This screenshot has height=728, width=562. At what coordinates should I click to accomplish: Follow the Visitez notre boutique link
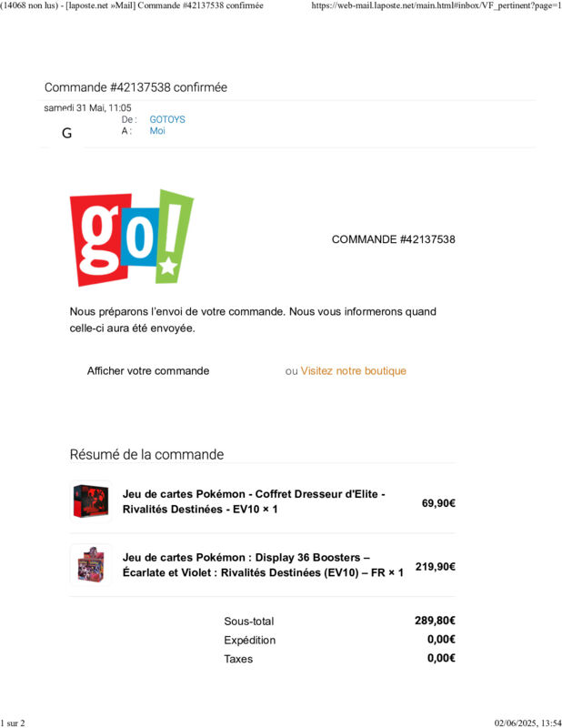pyautogui.click(x=353, y=371)
